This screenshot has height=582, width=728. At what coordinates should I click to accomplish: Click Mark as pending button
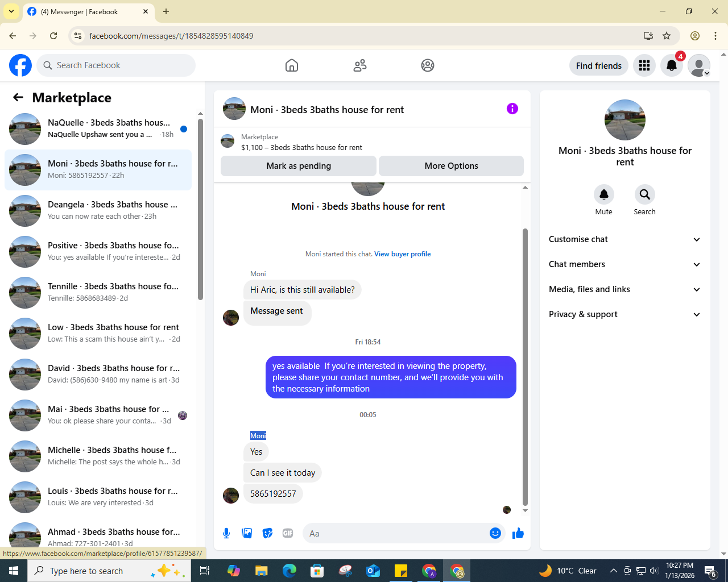[299, 166]
